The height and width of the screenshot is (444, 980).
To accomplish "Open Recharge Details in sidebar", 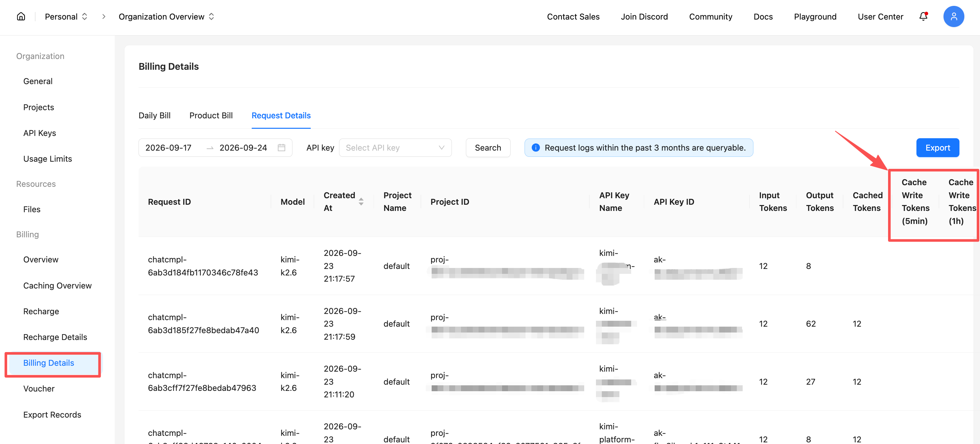I will coord(55,337).
